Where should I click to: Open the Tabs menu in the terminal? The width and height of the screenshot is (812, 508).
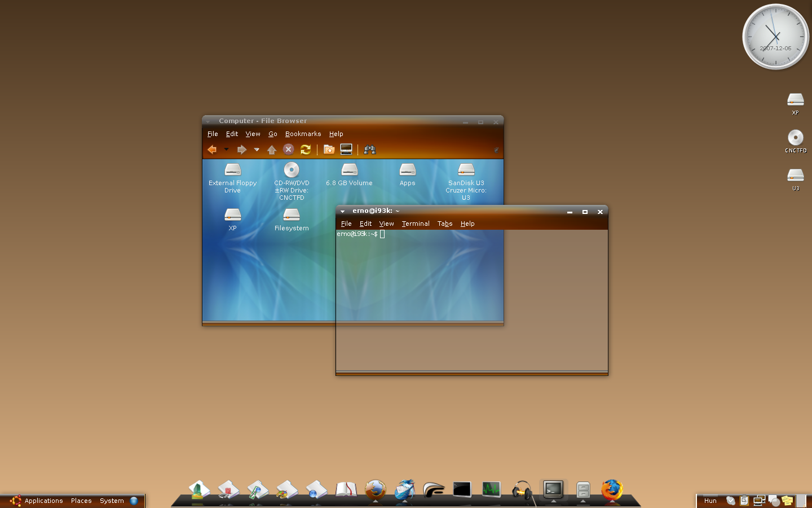[x=445, y=224]
